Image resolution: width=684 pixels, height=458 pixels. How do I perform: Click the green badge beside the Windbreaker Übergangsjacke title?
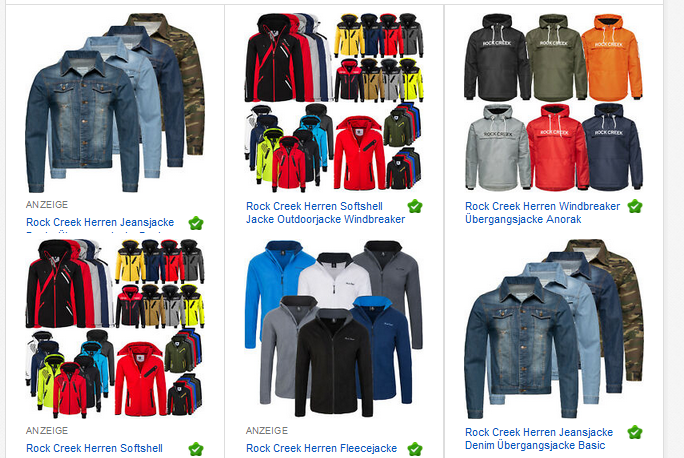point(635,206)
